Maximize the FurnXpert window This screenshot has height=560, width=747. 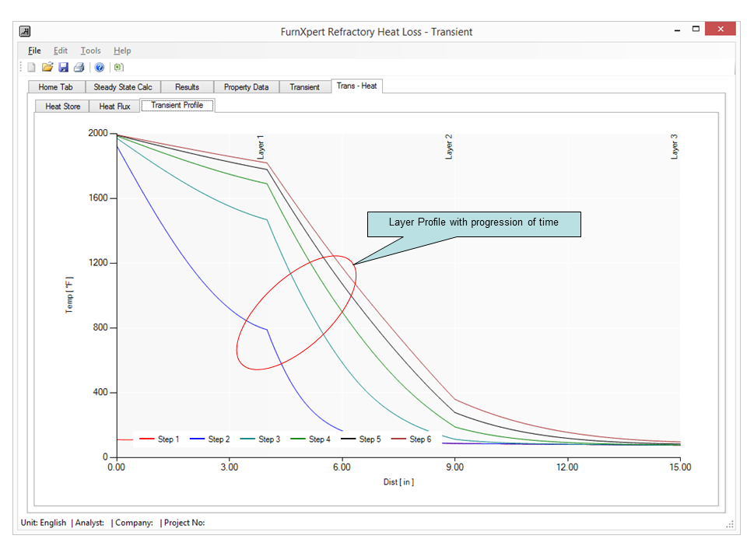696,29
